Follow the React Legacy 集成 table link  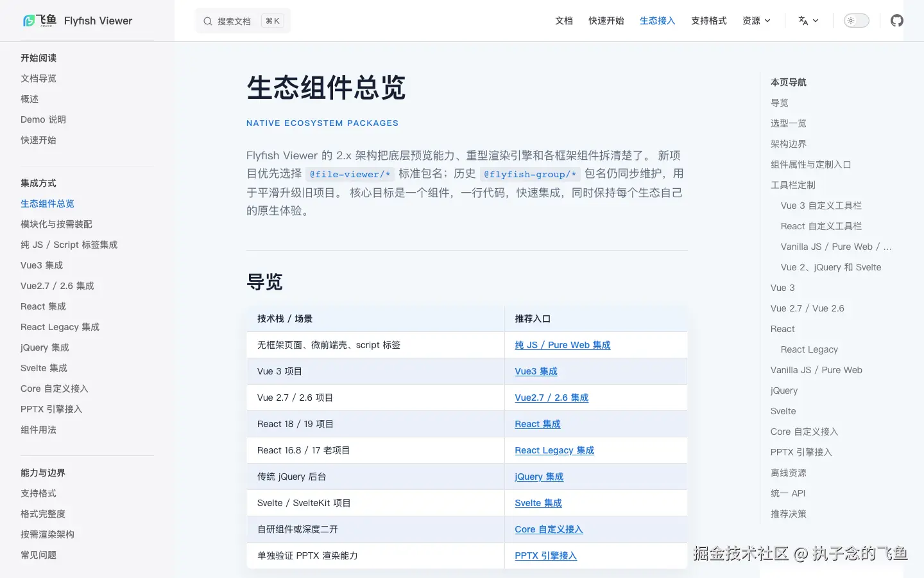click(554, 450)
